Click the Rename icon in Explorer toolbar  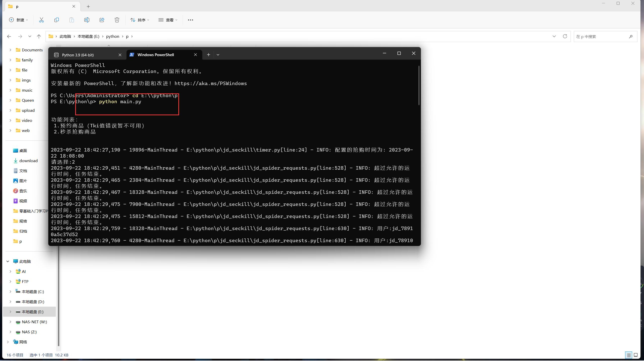[x=87, y=20]
